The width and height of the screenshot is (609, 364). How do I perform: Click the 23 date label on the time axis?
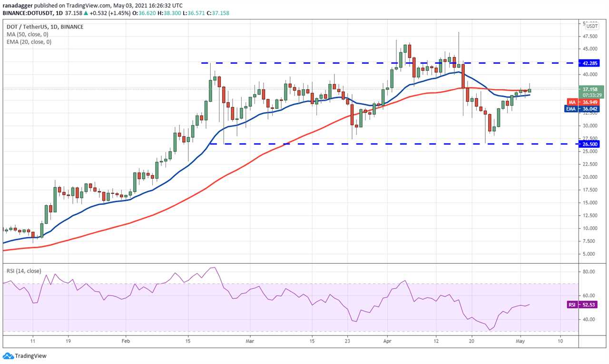pyautogui.click(x=348, y=341)
